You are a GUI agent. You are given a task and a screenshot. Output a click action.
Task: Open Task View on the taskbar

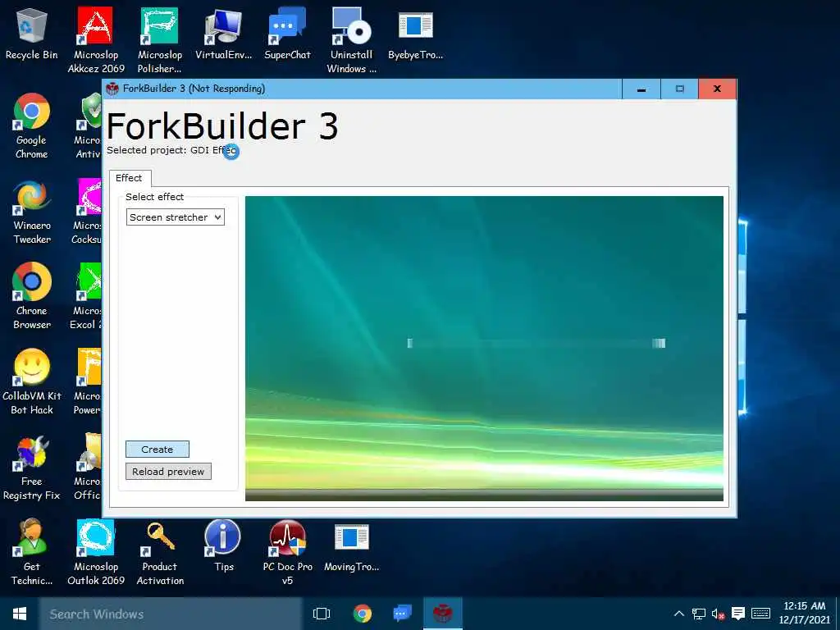coord(322,614)
